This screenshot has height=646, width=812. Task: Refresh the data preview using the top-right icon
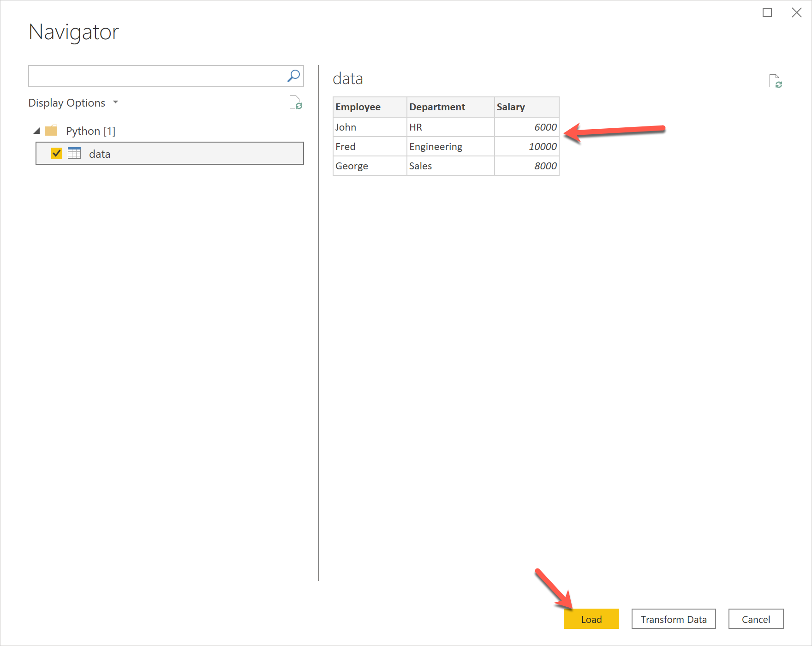[776, 82]
